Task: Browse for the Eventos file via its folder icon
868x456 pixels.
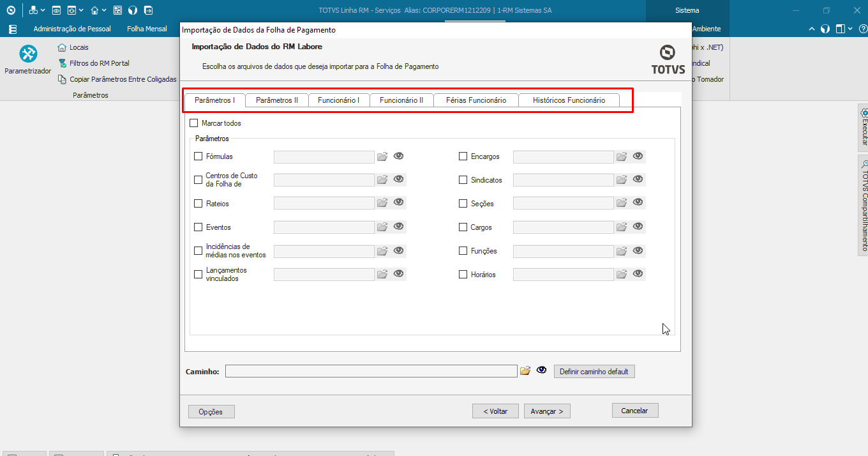Action: [382, 227]
